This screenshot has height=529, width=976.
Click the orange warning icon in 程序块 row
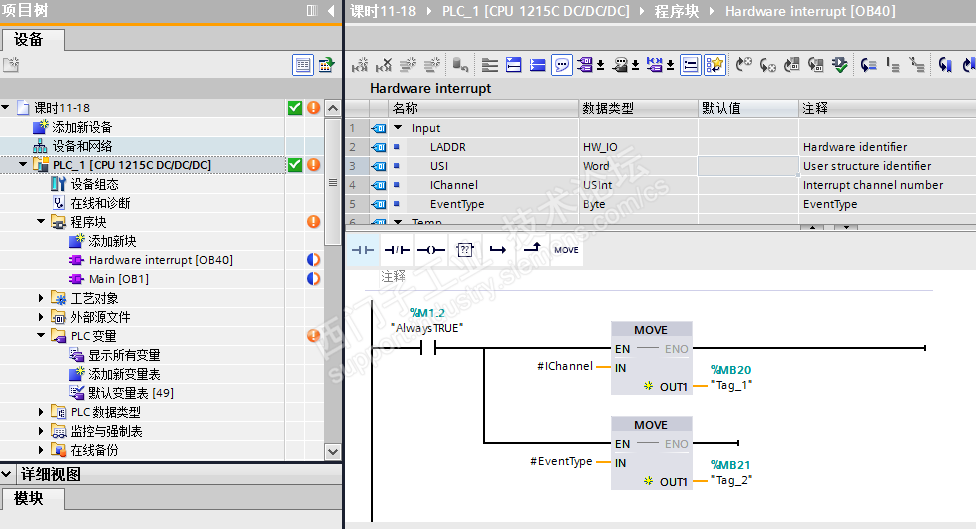point(314,222)
